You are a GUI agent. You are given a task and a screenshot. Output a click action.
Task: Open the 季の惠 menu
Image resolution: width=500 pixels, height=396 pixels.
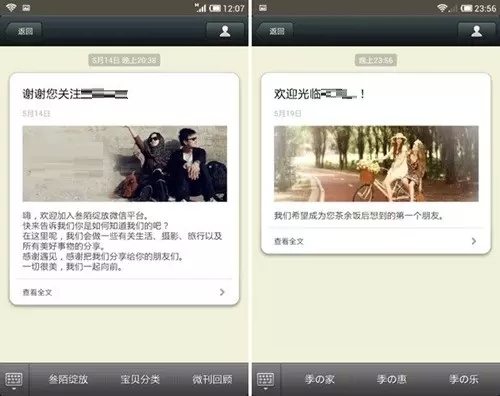(x=392, y=379)
